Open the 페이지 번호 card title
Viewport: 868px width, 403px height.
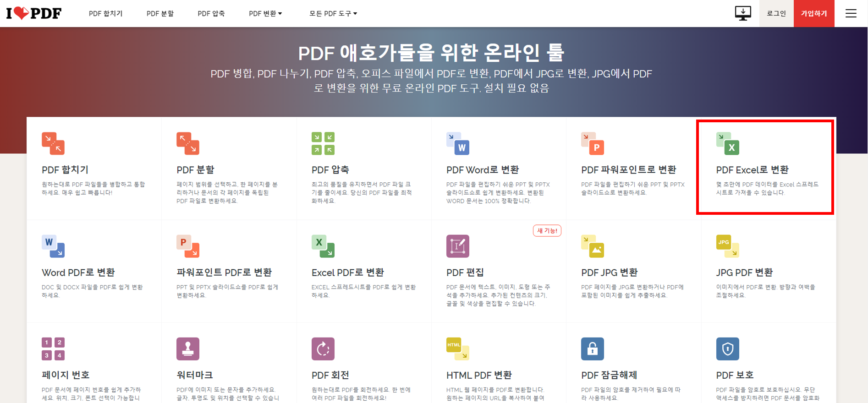point(66,375)
